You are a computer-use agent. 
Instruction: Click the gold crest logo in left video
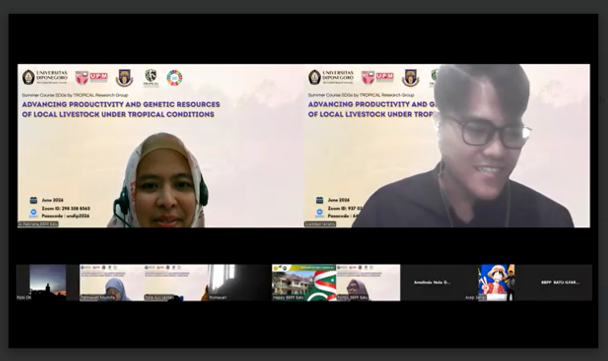124,78
